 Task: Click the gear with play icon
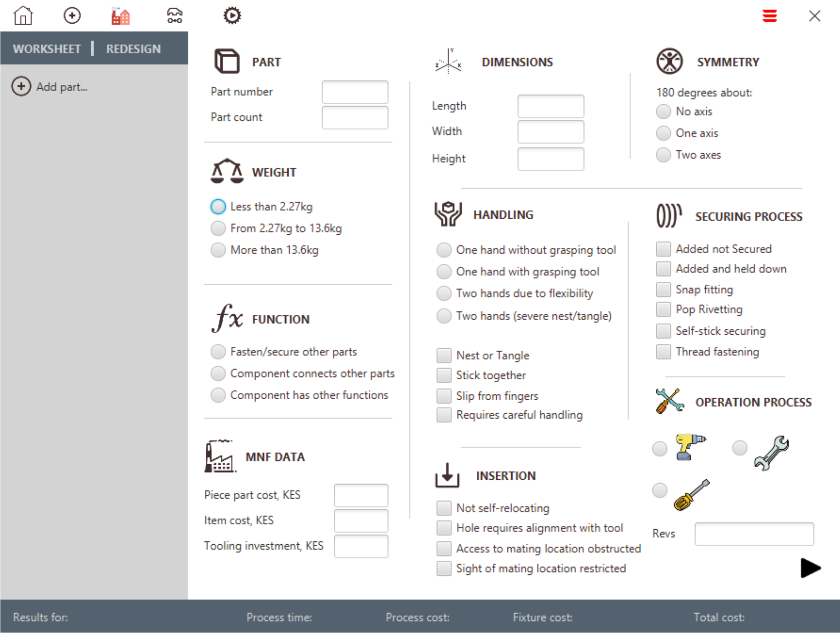(232, 16)
